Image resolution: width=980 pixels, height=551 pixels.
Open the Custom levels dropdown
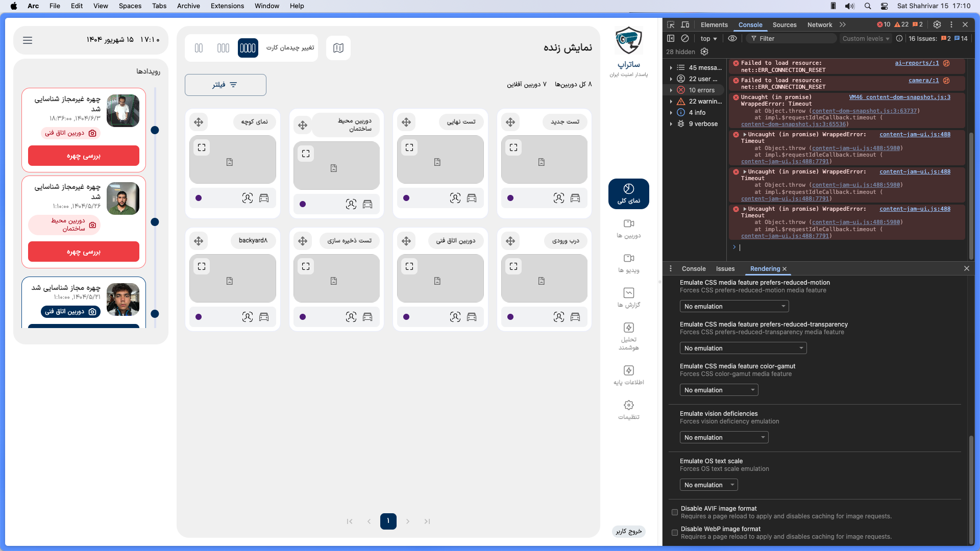(x=866, y=38)
